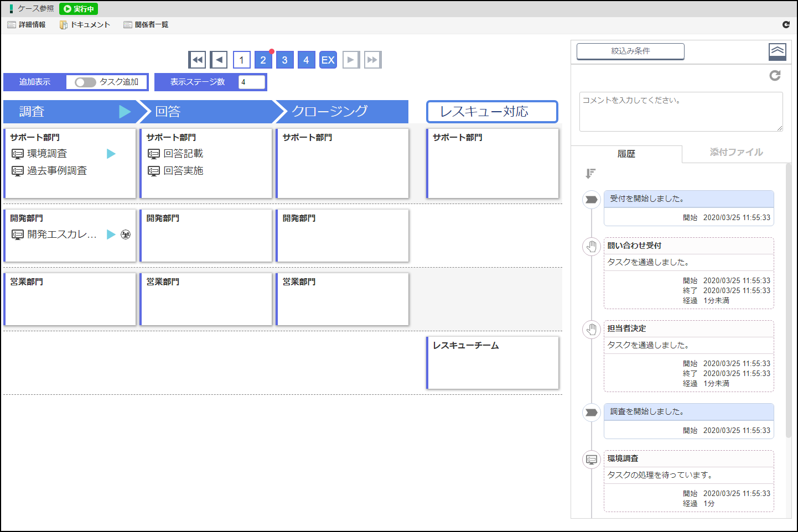
Task: Change history sort order icon
Action: [590, 174]
